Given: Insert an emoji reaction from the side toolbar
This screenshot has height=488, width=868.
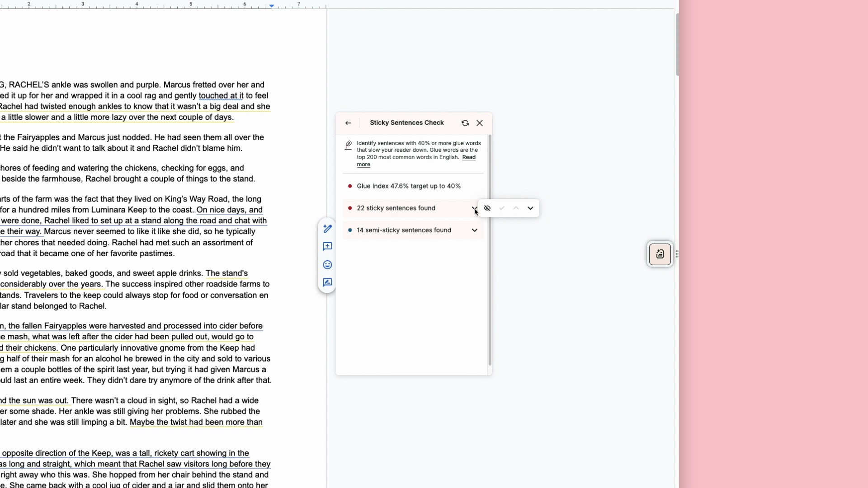Looking at the screenshot, I should point(328,265).
